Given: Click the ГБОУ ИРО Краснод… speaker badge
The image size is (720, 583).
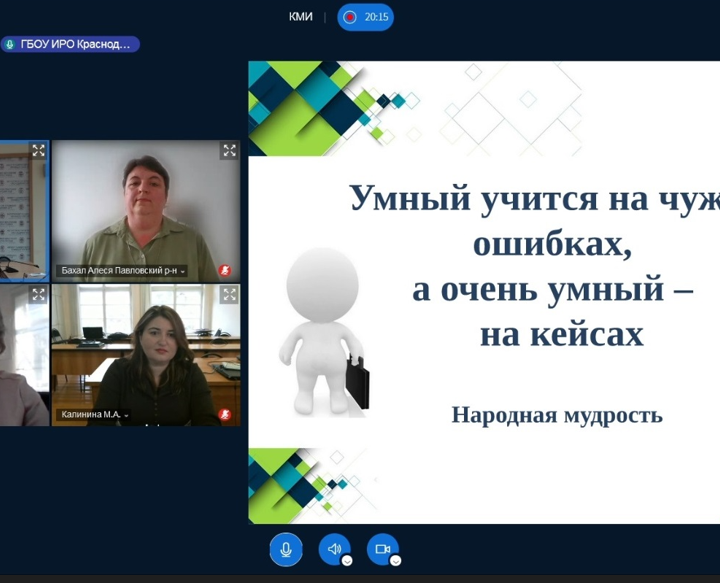Looking at the screenshot, I should click(x=75, y=44).
